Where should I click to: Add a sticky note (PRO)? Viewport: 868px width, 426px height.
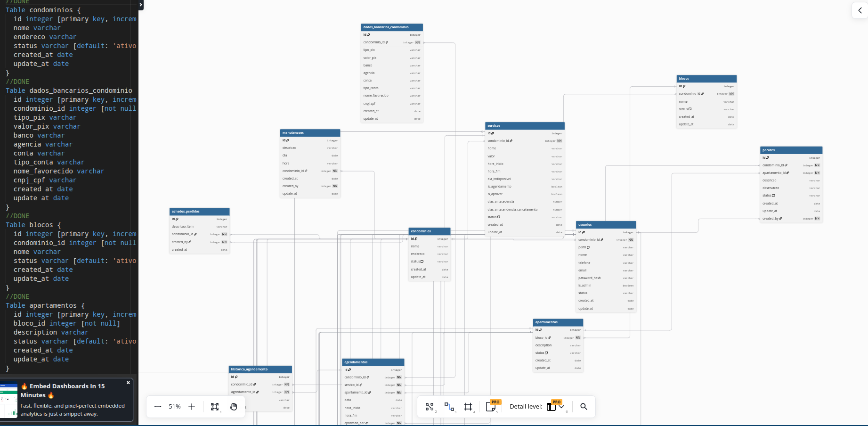click(x=491, y=407)
